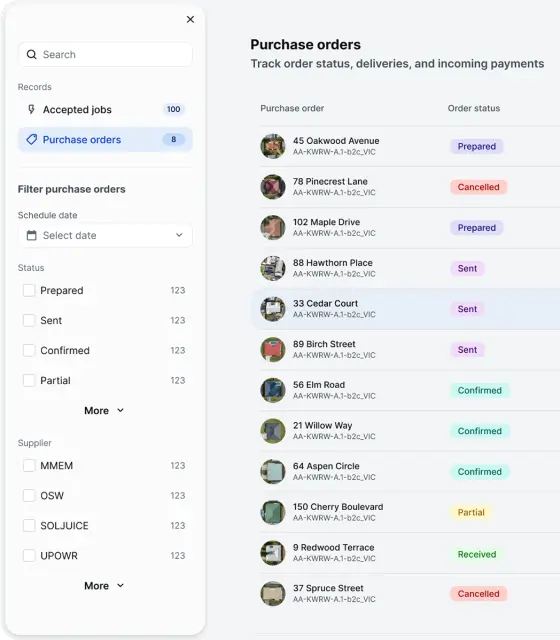Check the Confirmed status filter
The height and width of the screenshot is (640, 560).
(x=29, y=350)
